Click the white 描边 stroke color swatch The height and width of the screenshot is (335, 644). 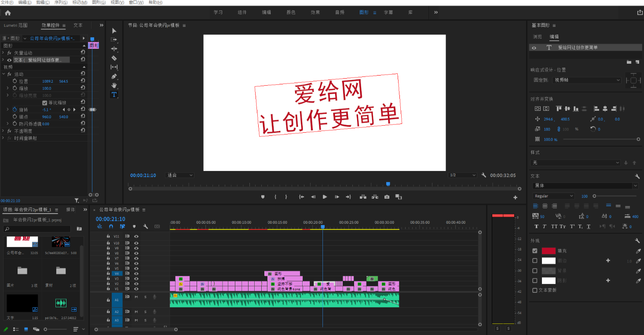pos(549,261)
